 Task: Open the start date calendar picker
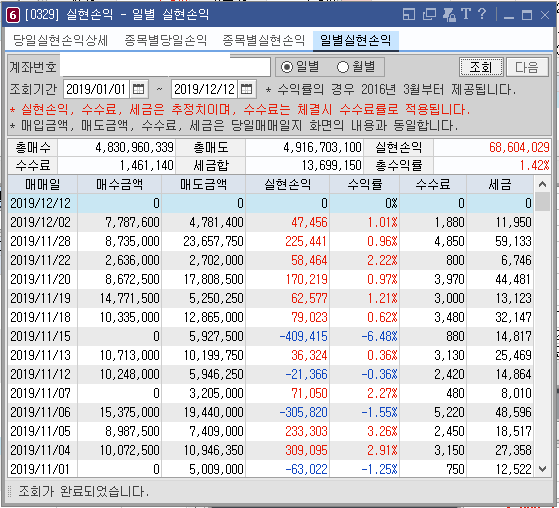138,89
